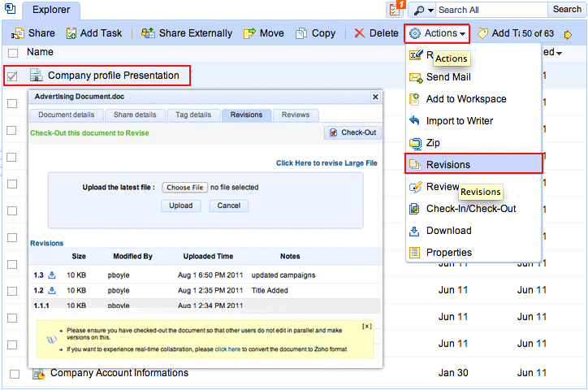This screenshot has width=588, height=390.
Task: Open the task notification icon
Action: click(x=396, y=10)
